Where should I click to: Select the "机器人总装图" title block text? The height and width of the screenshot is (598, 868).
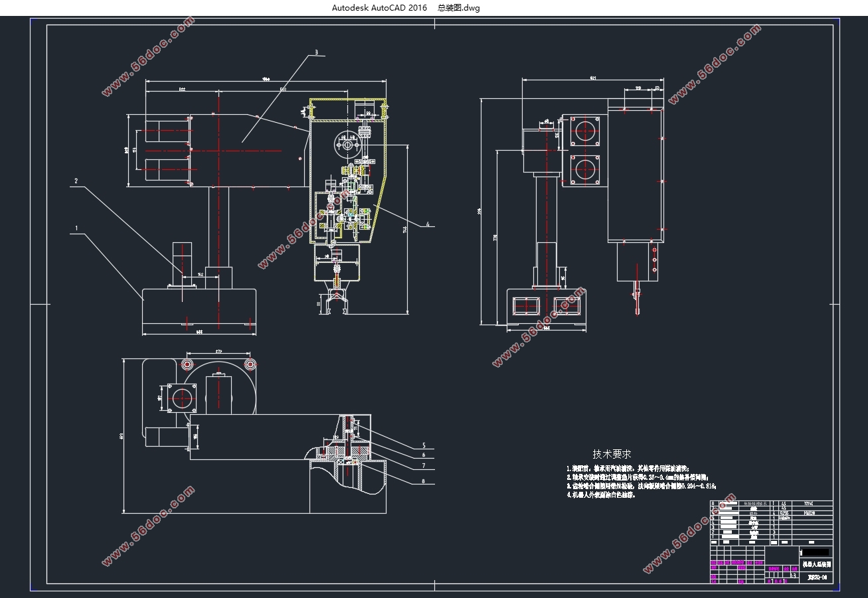(816, 564)
